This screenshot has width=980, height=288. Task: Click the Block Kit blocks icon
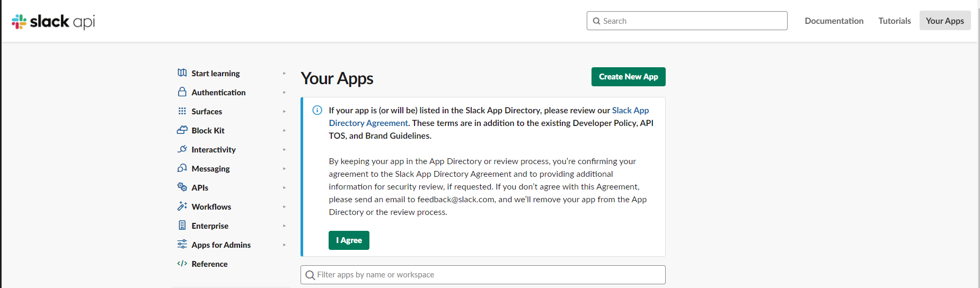[x=182, y=130]
